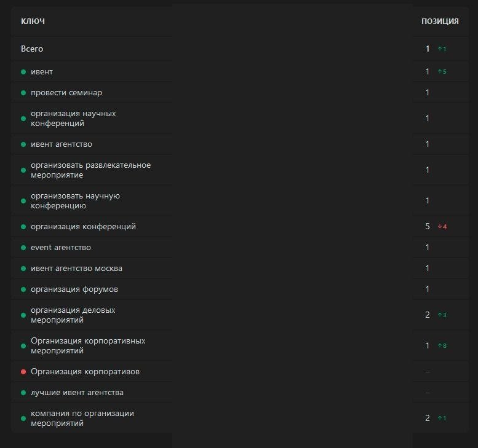Open the keyword "компания по организации мероприятий"
Viewport: 478px width, 448px height.
[82, 419]
